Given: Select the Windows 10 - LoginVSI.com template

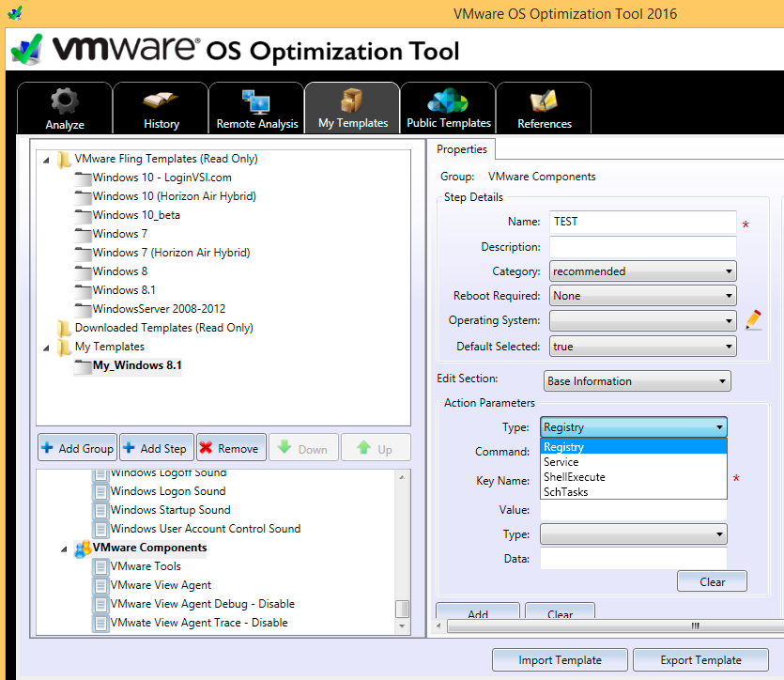Looking at the screenshot, I should point(161,178).
